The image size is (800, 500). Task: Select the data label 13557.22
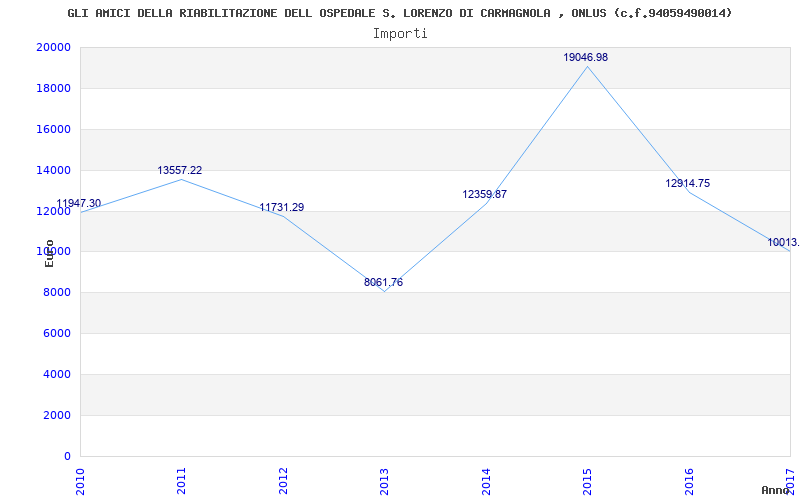click(x=180, y=170)
